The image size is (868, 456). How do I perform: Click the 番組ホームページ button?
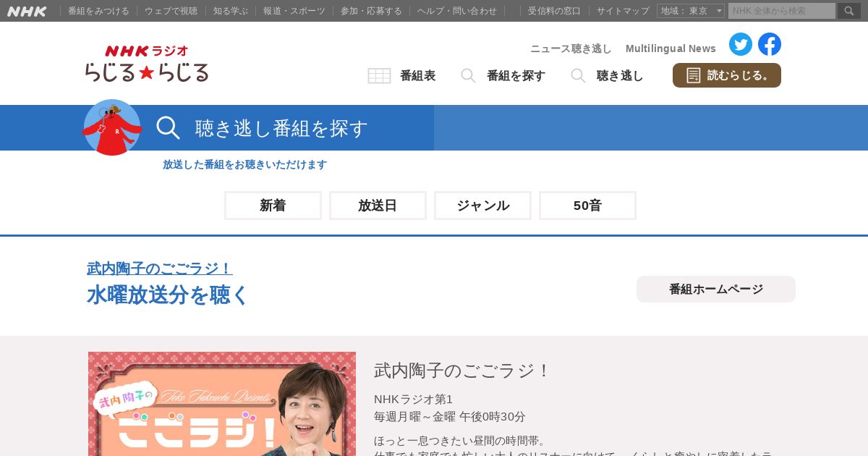[x=716, y=289]
